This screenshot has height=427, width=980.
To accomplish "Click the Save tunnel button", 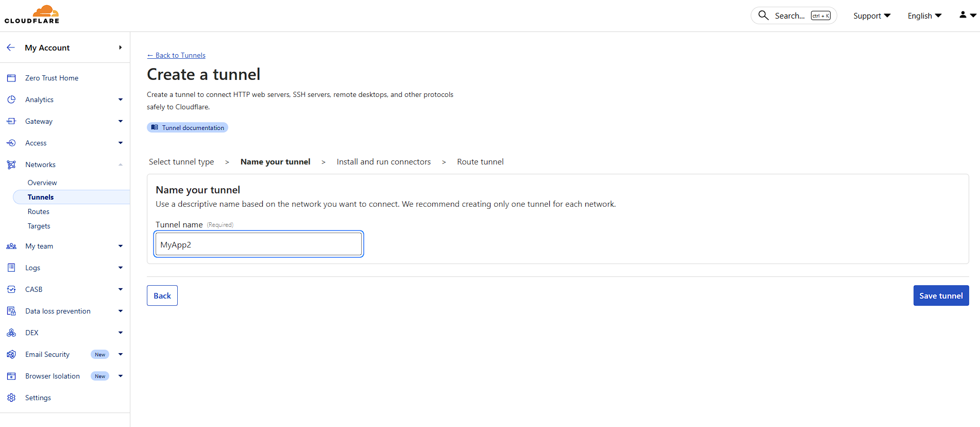I will click(x=941, y=295).
